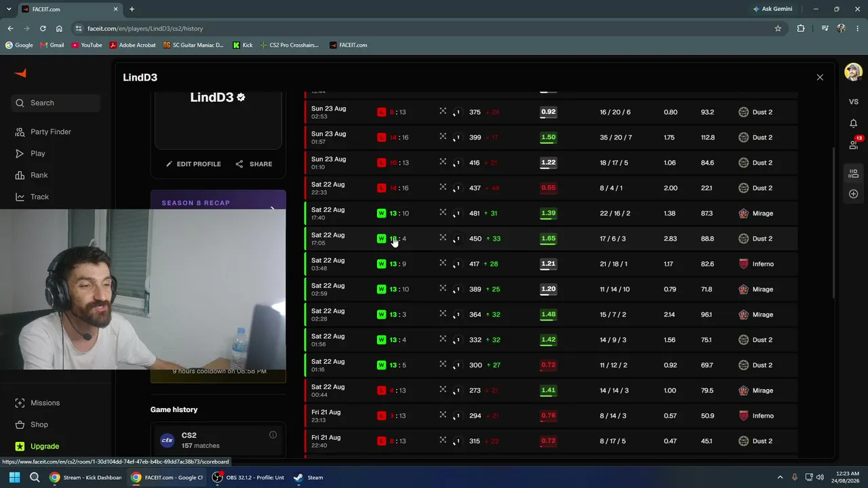The width and height of the screenshot is (868, 488).
Task: Open the system volume control
Action: [x=820, y=477]
